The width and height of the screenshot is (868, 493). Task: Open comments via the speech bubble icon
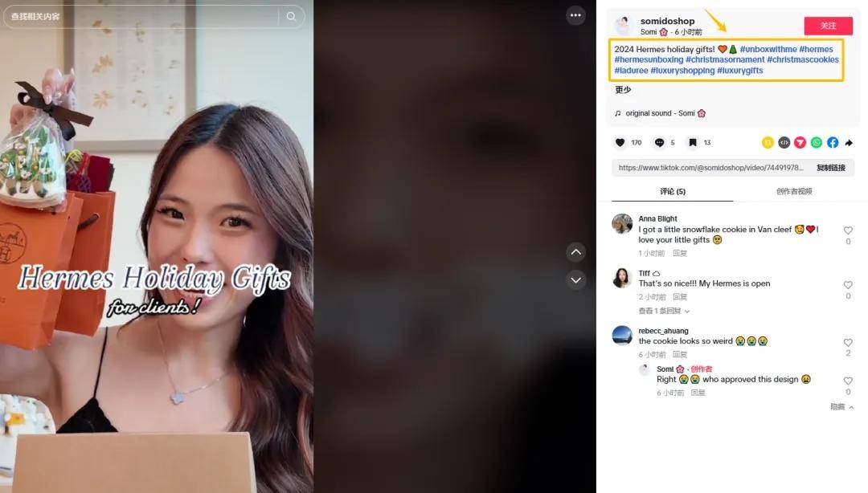pyautogui.click(x=659, y=143)
